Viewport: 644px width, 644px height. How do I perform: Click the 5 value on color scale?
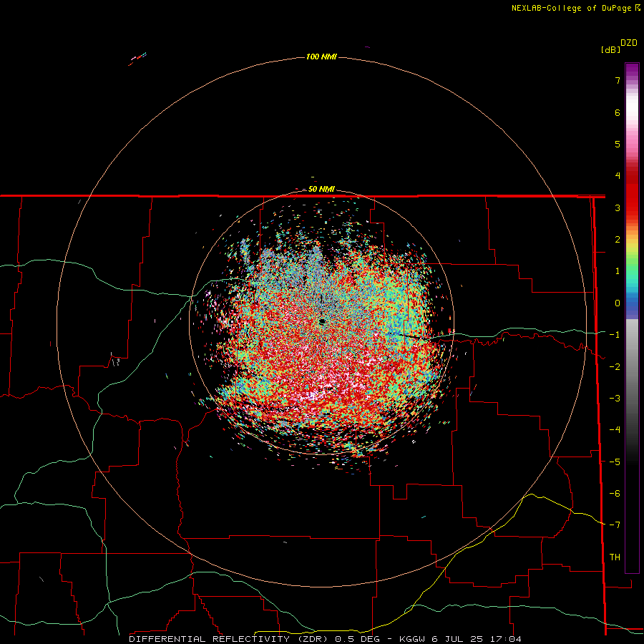[618, 144]
